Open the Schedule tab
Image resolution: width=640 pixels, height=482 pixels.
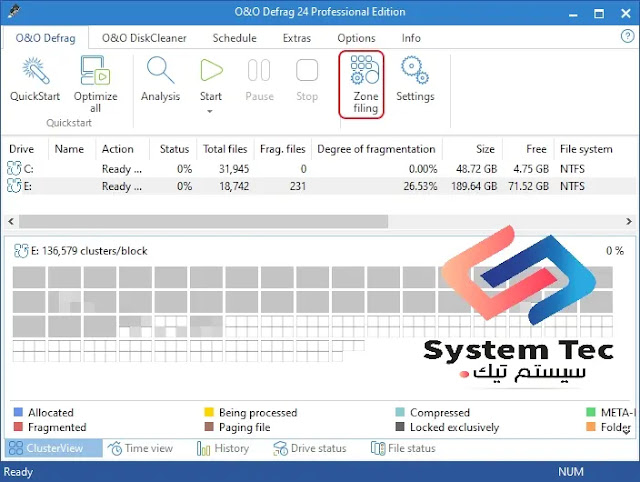pyautogui.click(x=234, y=38)
